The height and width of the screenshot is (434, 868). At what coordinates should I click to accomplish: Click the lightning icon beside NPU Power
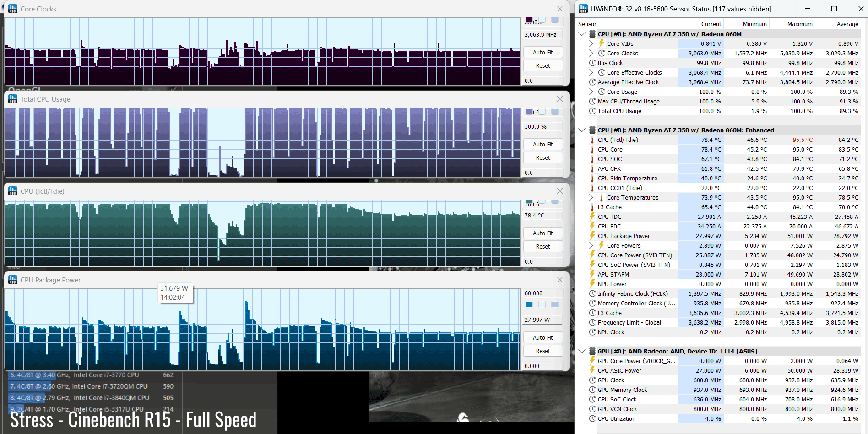tap(592, 284)
